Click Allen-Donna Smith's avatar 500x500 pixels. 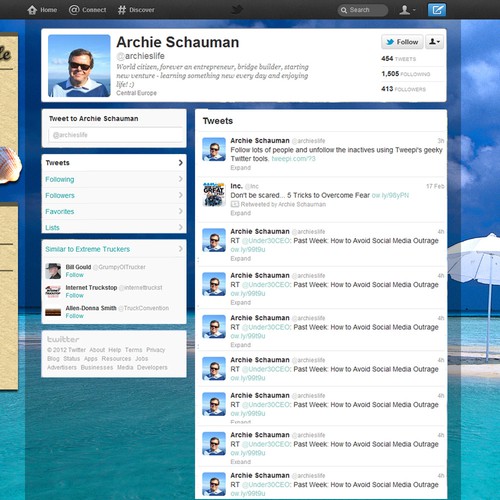point(53,312)
